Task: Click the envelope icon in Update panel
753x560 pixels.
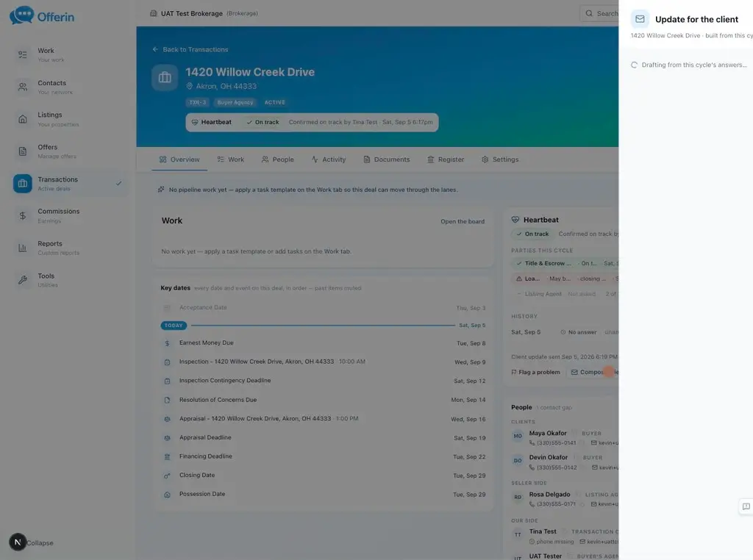Action: (640, 19)
